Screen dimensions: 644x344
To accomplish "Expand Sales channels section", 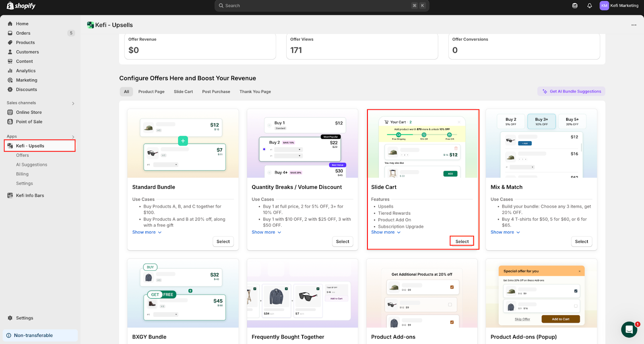I will coord(73,103).
